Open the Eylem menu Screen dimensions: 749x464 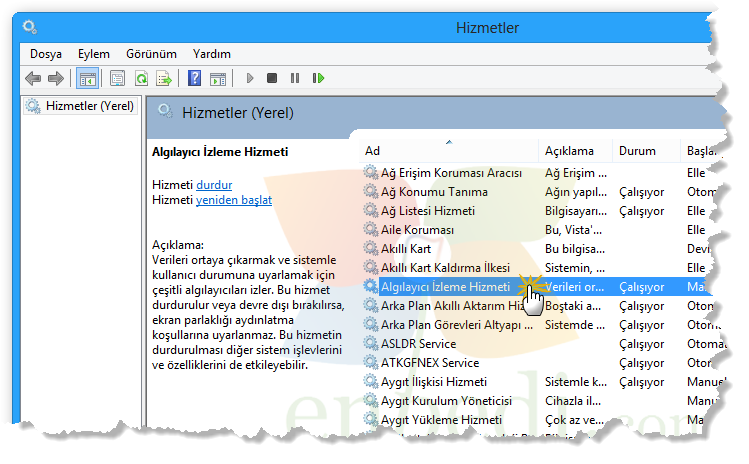[x=94, y=54]
